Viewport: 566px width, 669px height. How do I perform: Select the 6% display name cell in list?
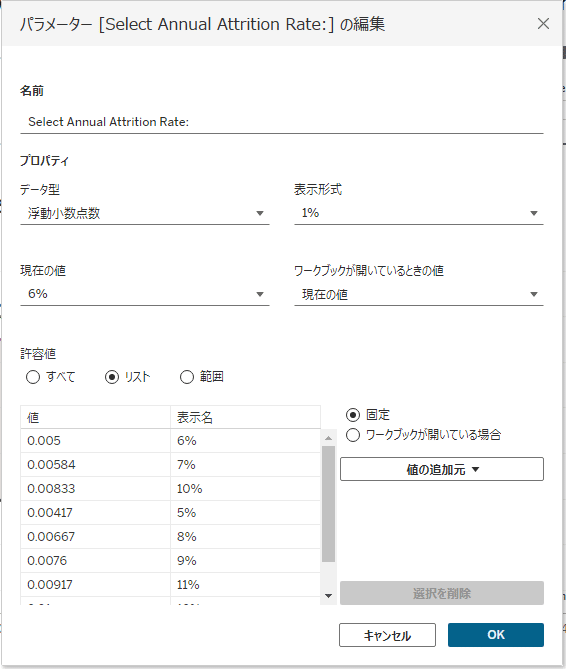[x=245, y=441]
